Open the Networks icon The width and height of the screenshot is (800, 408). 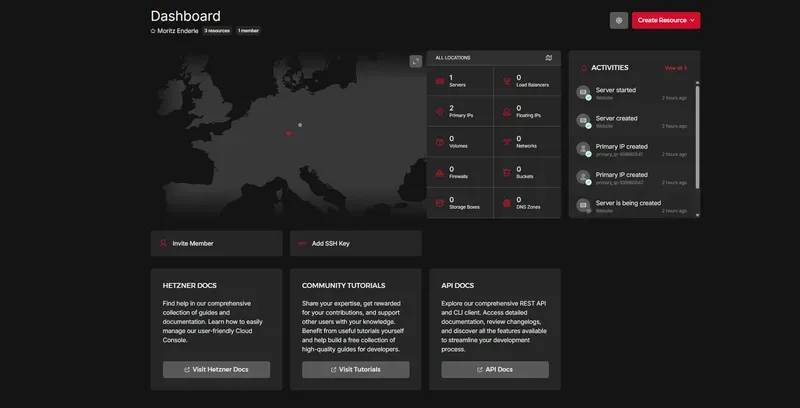coord(507,142)
